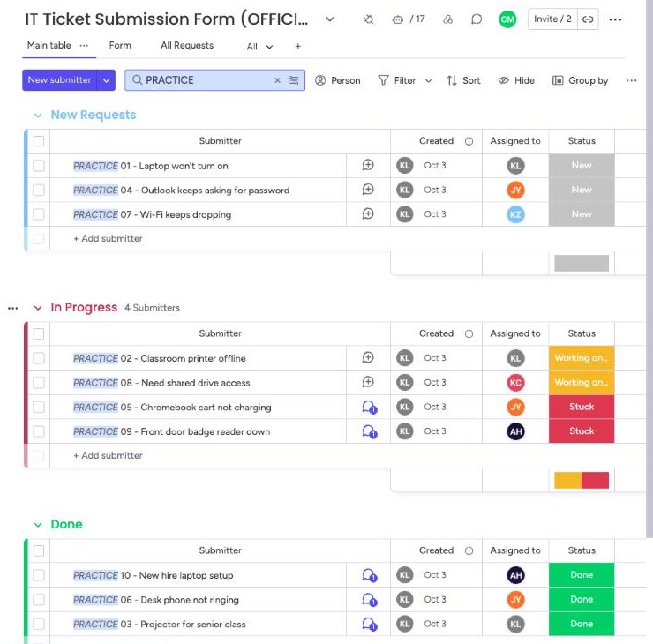The height and width of the screenshot is (644, 653).
Task: Click KC assignee avatar on PRACTICE 08 row
Action: [x=515, y=383]
